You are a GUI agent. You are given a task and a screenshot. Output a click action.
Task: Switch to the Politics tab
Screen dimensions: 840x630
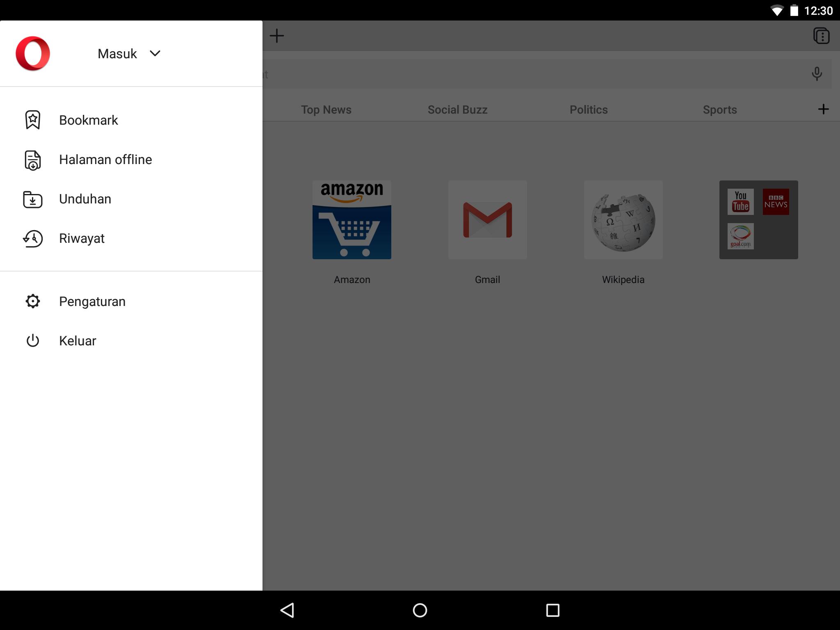click(x=589, y=110)
